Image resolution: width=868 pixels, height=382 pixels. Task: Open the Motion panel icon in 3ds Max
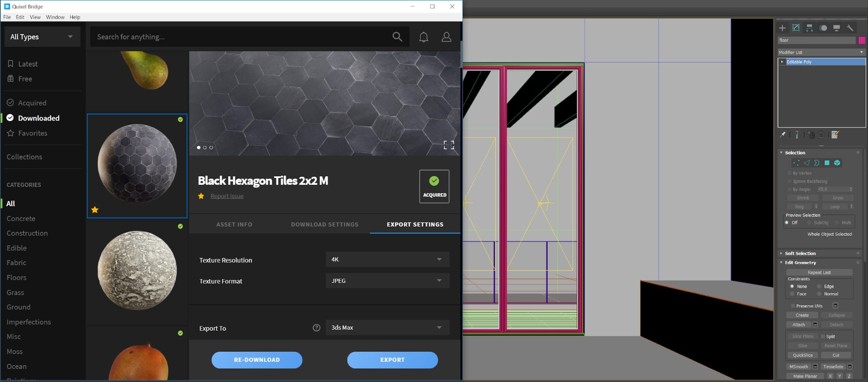click(x=823, y=28)
